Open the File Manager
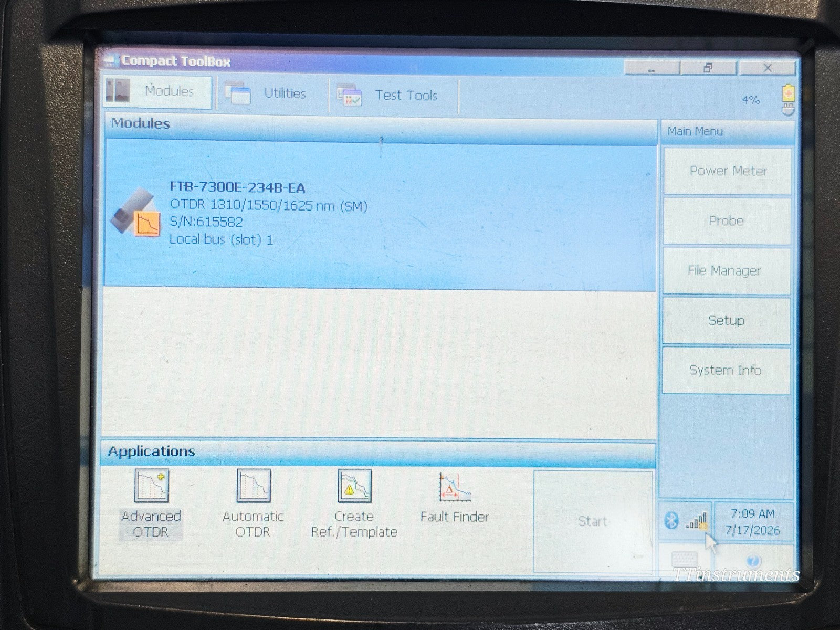The image size is (840, 630). pos(726,271)
